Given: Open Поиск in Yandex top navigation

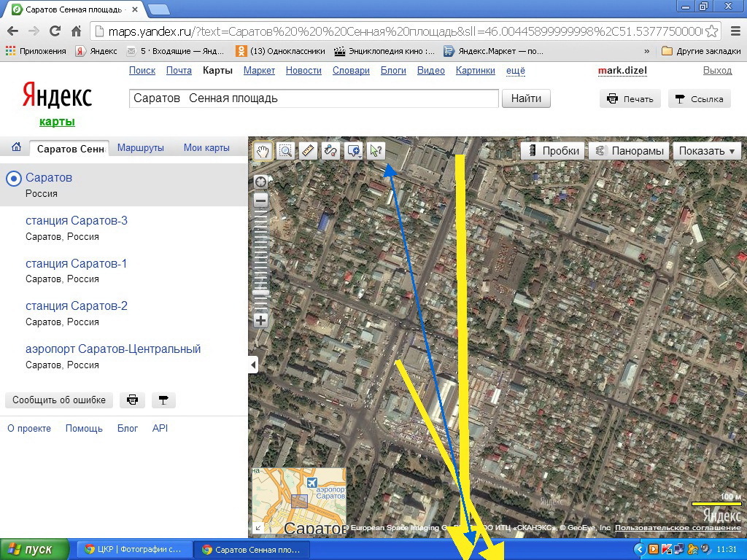Looking at the screenshot, I should pos(142,71).
